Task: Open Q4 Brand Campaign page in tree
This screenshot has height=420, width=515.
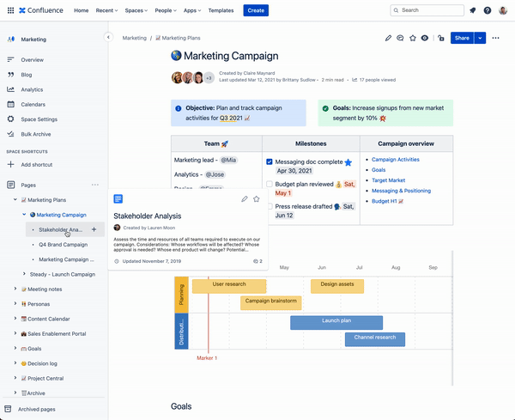Action: [x=63, y=245]
